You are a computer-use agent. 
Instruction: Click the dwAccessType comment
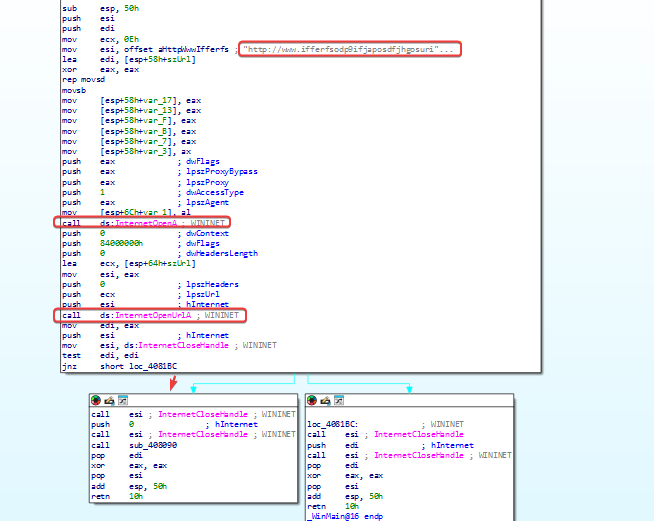point(215,192)
